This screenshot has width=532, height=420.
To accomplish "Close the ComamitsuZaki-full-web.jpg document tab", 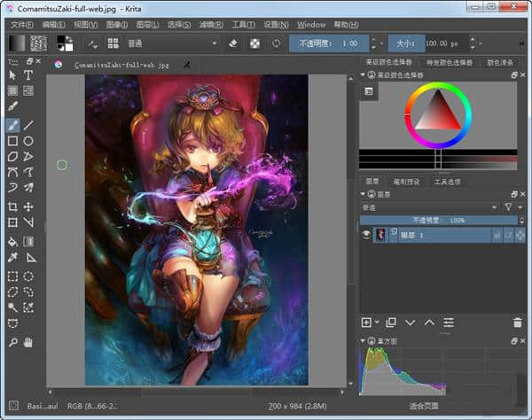I will [x=187, y=65].
